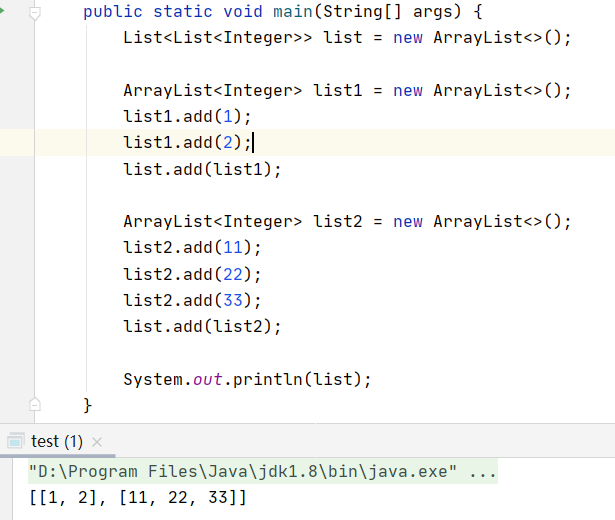Click the list.add(list2); statement
Screen dimensions: 615x520
[202, 326]
